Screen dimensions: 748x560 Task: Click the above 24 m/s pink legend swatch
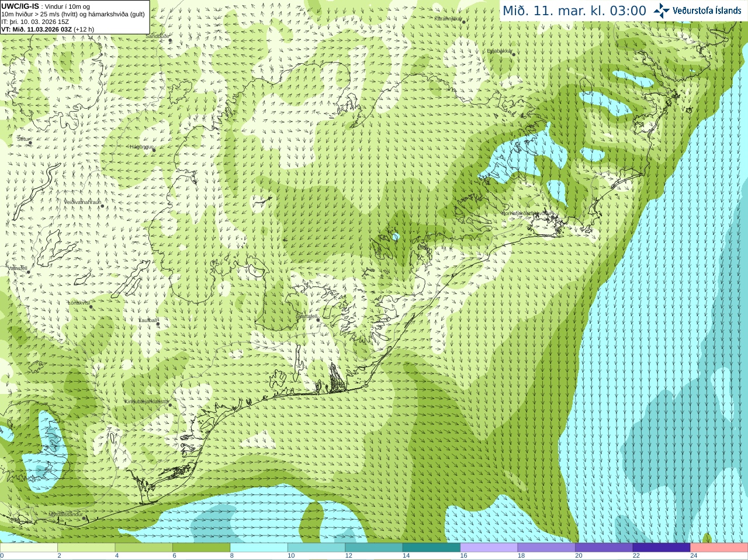click(x=719, y=548)
